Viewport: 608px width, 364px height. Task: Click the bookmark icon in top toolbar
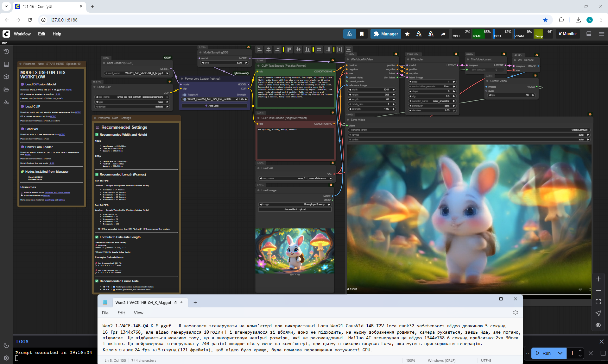click(362, 34)
